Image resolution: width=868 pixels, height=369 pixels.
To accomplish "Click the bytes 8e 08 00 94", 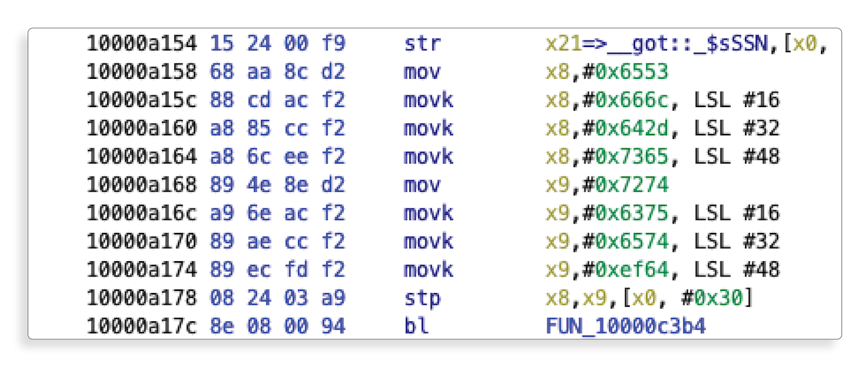I will coord(278,326).
